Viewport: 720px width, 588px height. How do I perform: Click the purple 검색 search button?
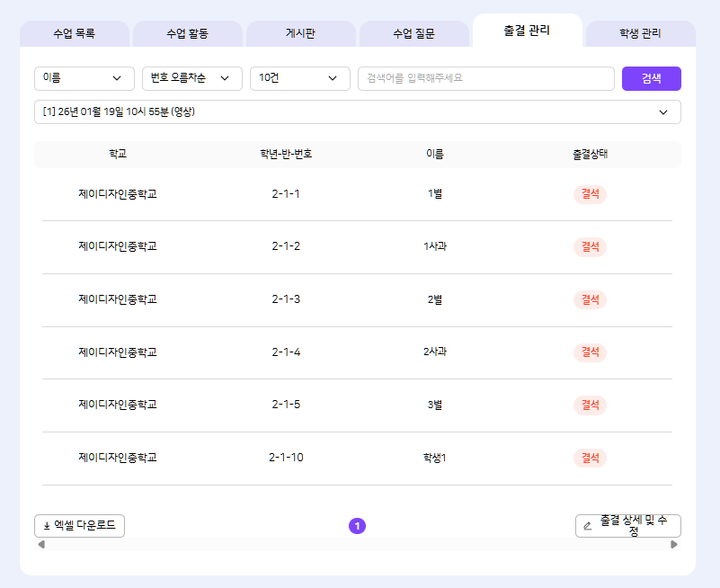coord(651,79)
